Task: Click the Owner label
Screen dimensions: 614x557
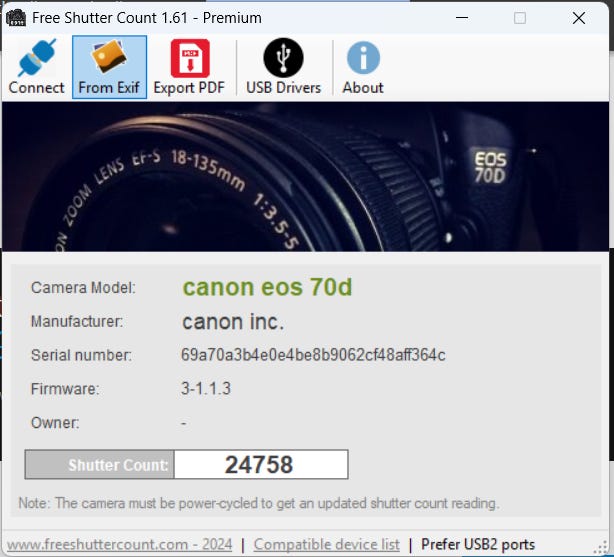Action: [x=55, y=423]
